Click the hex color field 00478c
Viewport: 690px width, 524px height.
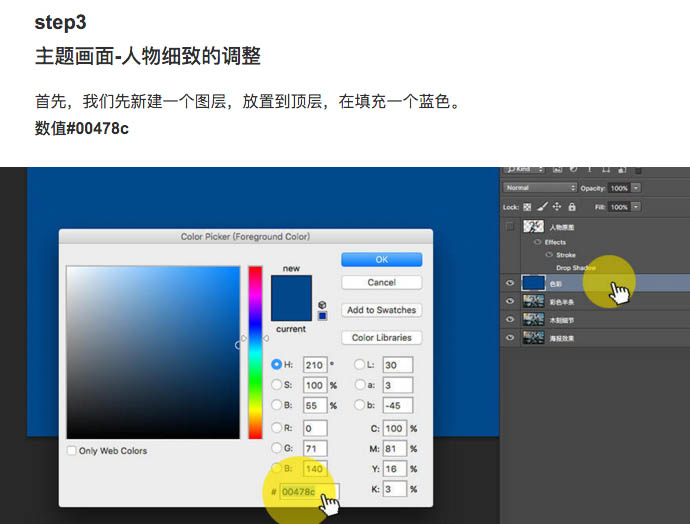[x=309, y=491]
